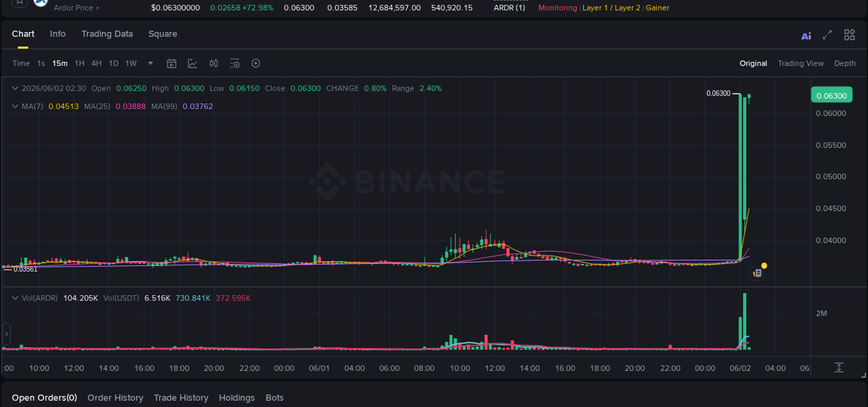Open the technical indicators line-chart icon
The height and width of the screenshot is (407, 868).
(x=192, y=63)
